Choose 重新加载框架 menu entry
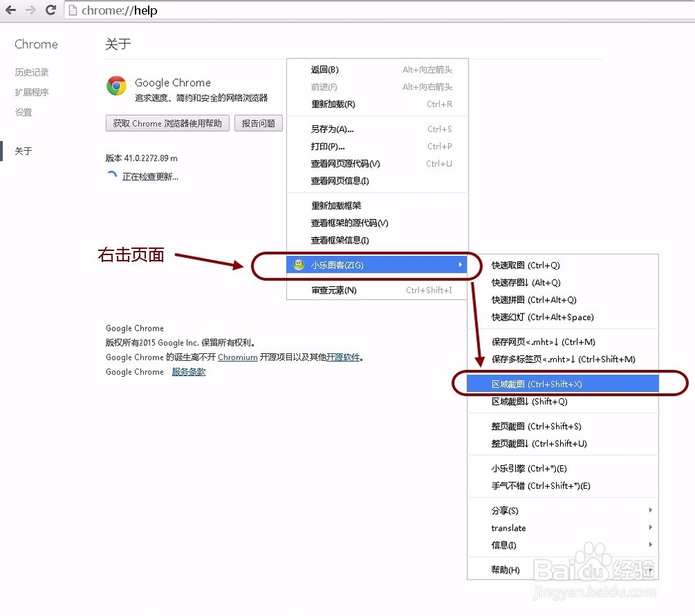Image resolution: width=695 pixels, height=616 pixels. (x=377, y=205)
